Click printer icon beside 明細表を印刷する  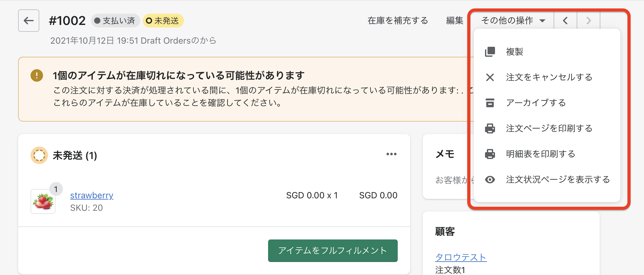[490, 154]
